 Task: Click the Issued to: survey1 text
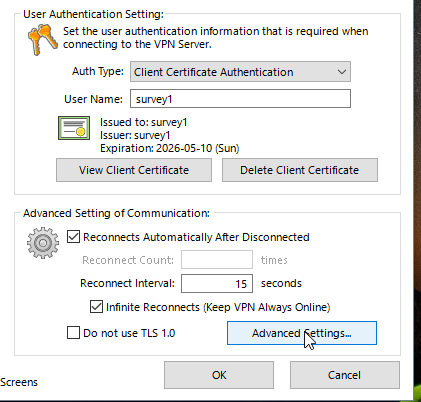pyautogui.click(x=144, y=122)
